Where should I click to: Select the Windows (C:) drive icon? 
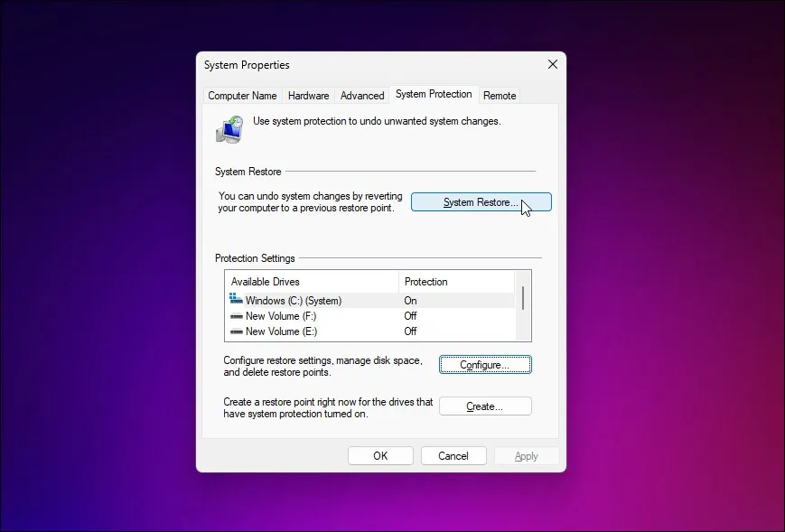click(234, 299)
